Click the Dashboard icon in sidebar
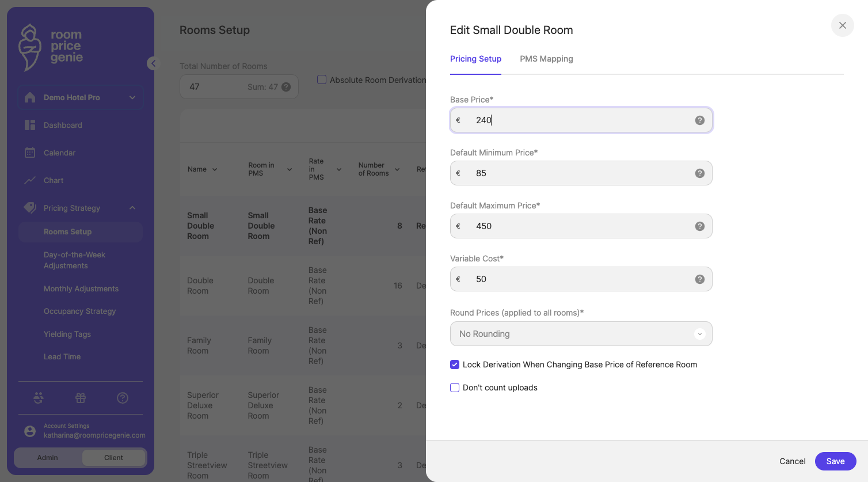The image size is (868, 482). pos(30,125)
